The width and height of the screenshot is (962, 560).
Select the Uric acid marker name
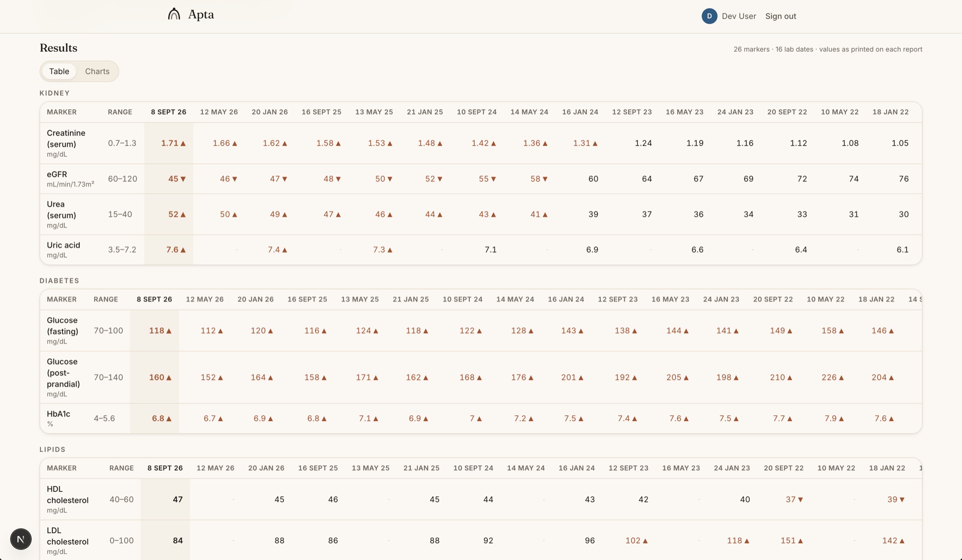tap(63, 245)
